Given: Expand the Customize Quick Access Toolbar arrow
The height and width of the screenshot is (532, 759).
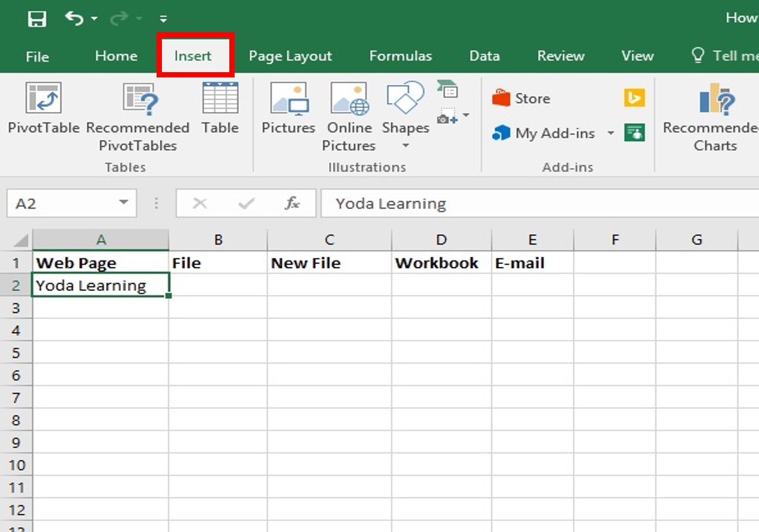Looking at the screenshot, I should (x=164, y=19).
